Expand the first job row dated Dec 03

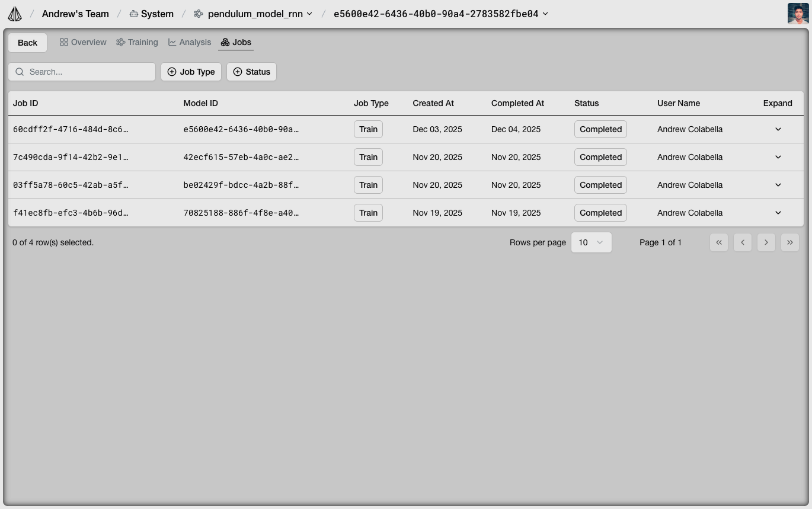[778, 129]
